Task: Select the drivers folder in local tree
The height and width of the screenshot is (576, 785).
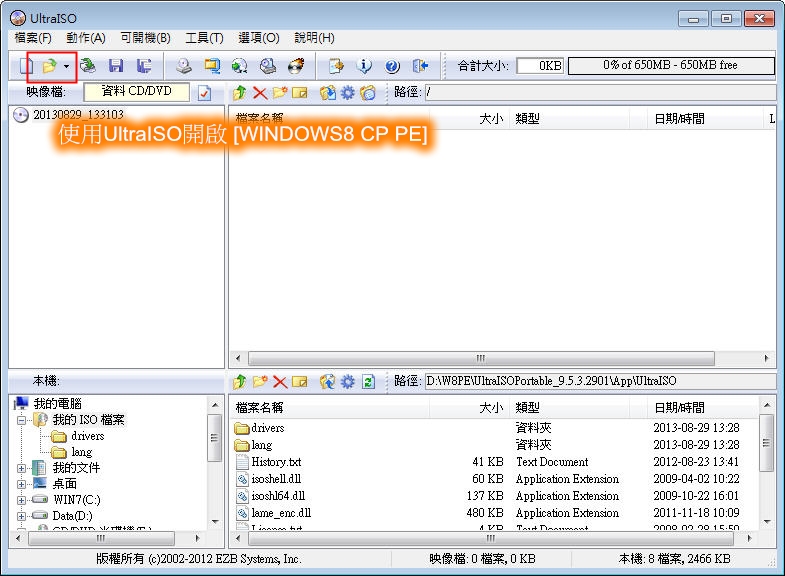Action: [x=88, y=436]
